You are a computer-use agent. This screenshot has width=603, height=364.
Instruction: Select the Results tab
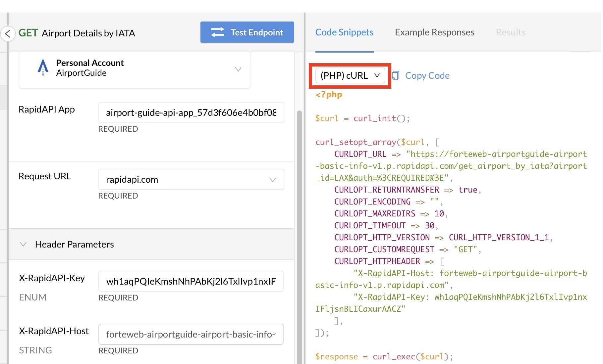510,32
